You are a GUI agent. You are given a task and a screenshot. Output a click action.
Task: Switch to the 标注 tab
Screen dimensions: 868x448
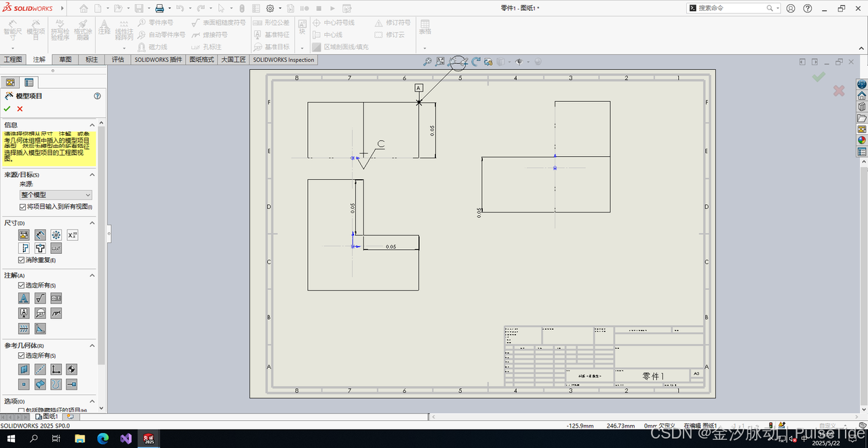(92, 60)
